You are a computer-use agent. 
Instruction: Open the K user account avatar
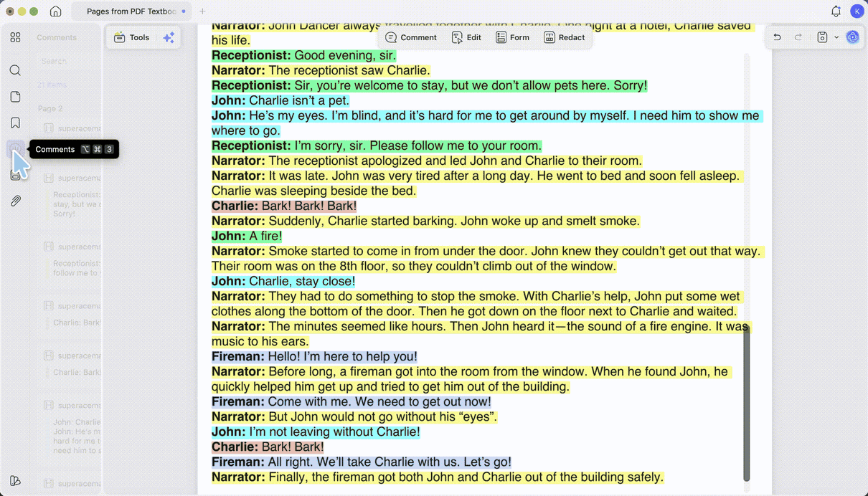pos(857,11)
